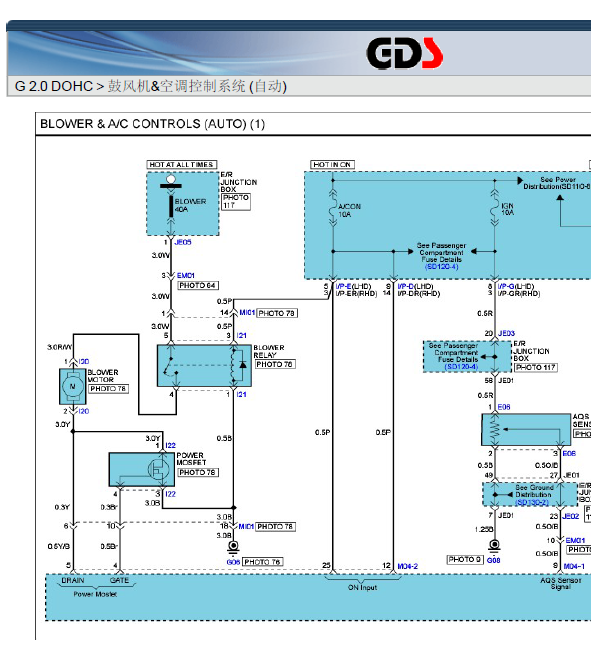This screenshot has height=650, width=591.
Task: Click the GDS logo in the header
Action: coord(404,53)
